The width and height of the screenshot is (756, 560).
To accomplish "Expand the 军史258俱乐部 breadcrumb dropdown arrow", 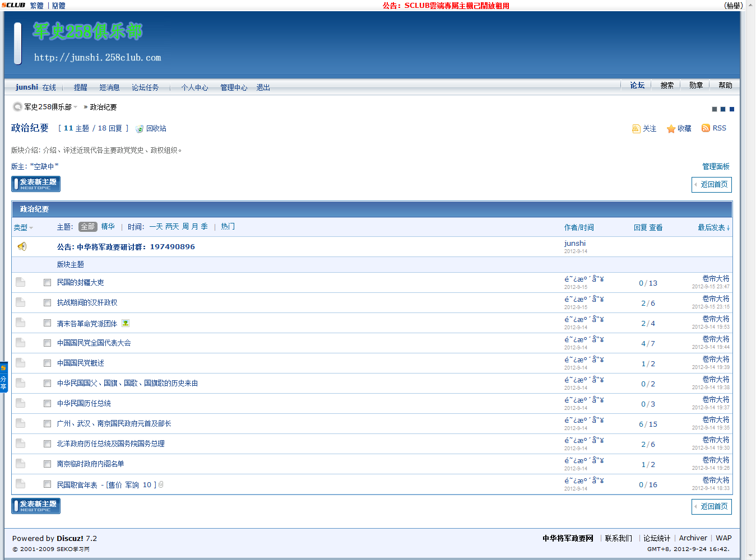I will 76,107.
